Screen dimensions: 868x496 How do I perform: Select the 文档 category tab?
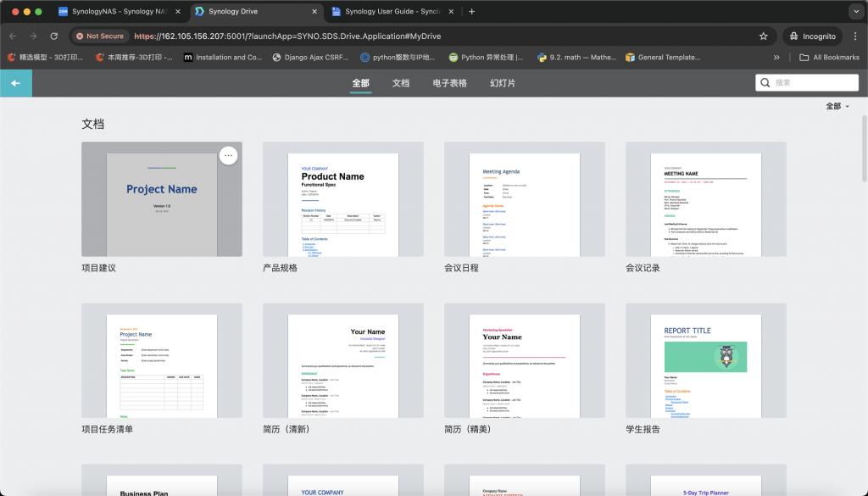401,83
